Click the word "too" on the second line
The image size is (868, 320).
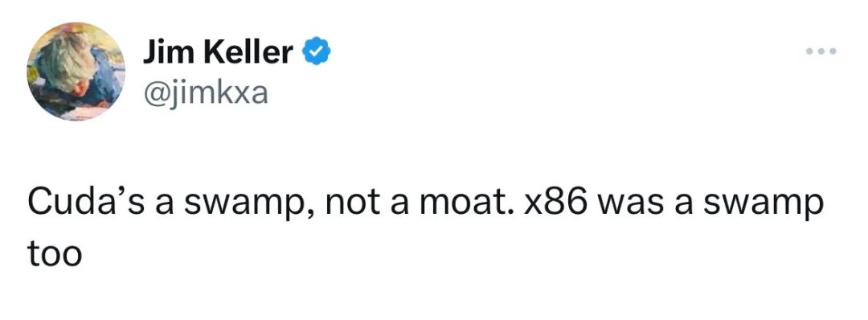pyautogui.click(x=55, y=255)
